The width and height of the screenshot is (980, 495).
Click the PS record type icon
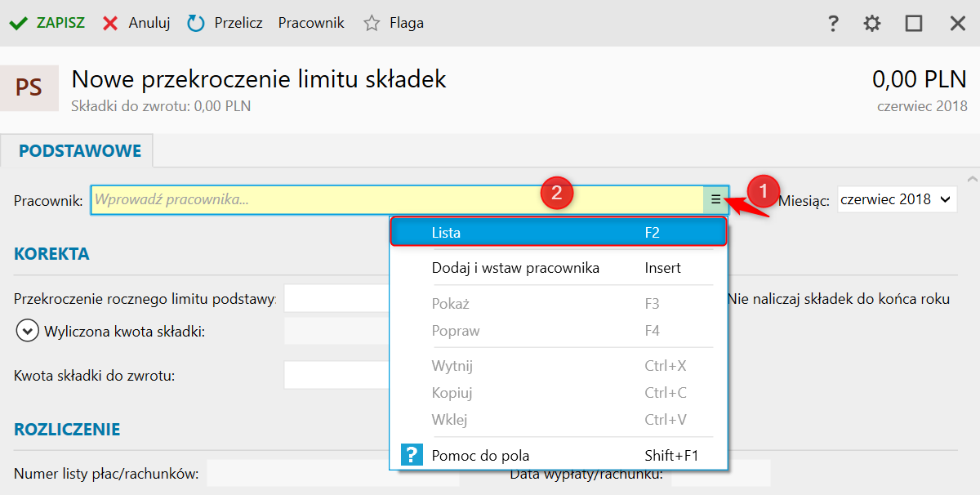tap(29, 88)
